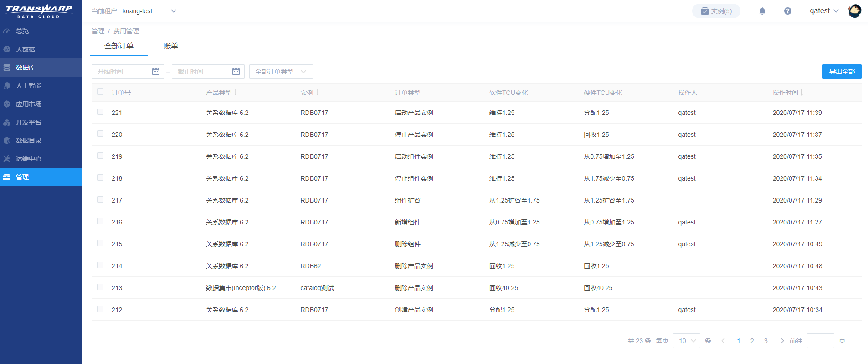Check the box for order 214
The image size is (868, 364).
(100, 265)
